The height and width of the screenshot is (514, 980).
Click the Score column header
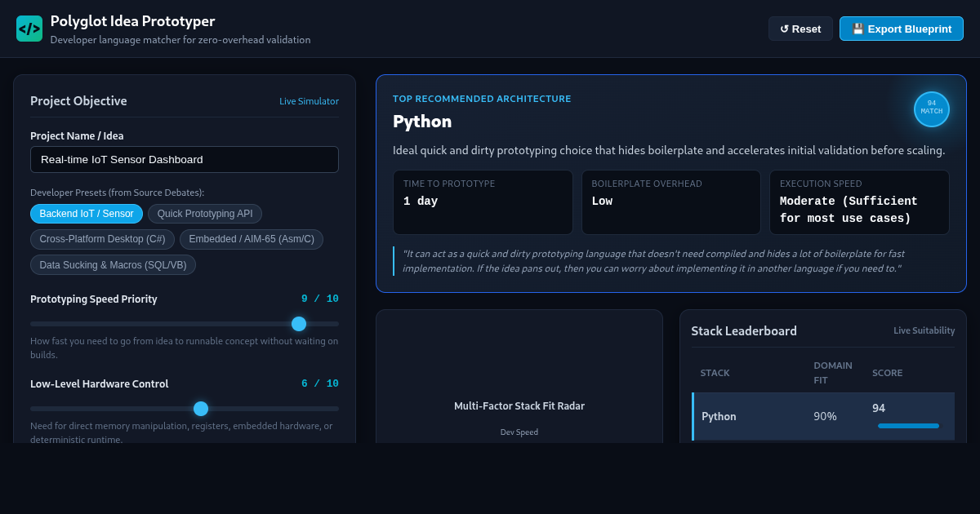pos(888,373)
